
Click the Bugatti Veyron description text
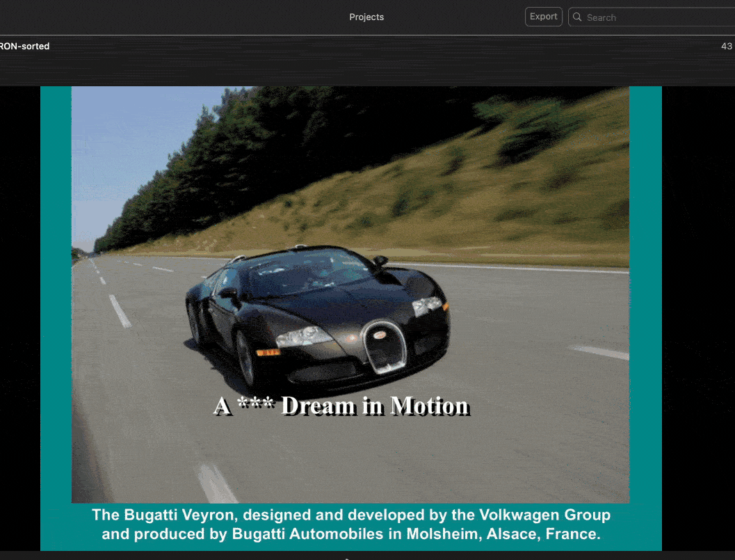coord(351,525)
